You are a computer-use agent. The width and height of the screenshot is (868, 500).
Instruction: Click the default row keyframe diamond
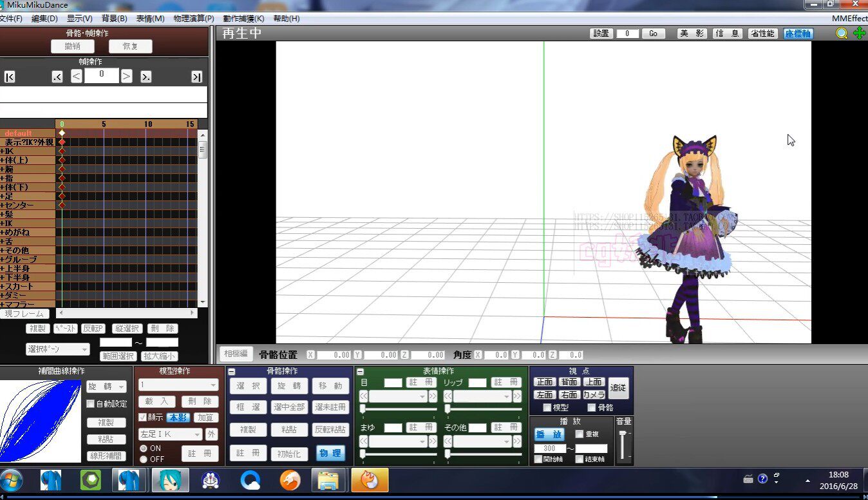[62, 133]
